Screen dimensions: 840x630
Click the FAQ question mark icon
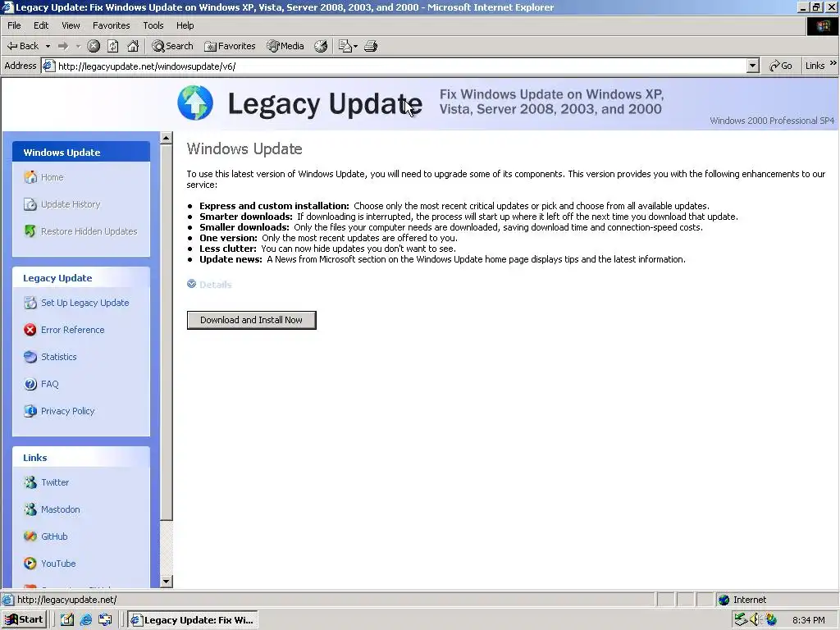pyautogui.click(x=30, y=384)
